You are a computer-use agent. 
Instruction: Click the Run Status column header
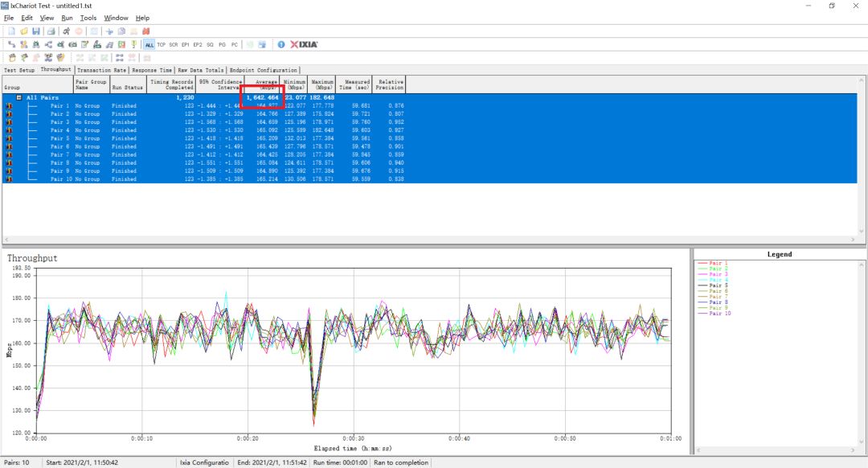click(127, 84)
